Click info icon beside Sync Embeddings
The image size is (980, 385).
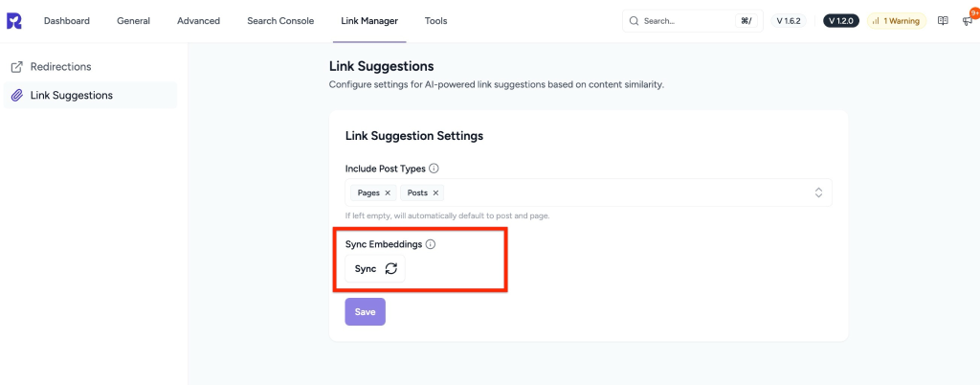pyautogui.click(x=431, y=244)
